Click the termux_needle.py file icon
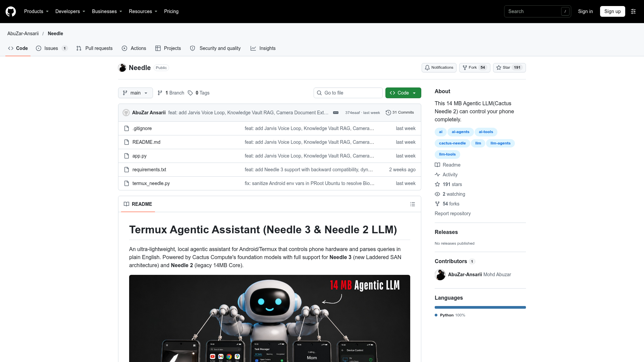 pyautogui.click(x=126, y=183)
